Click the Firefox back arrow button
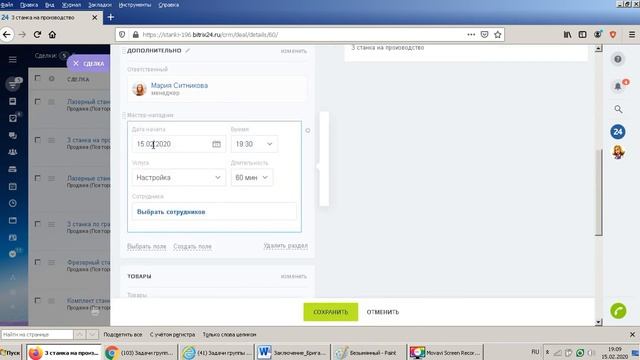 click(7, 35)
